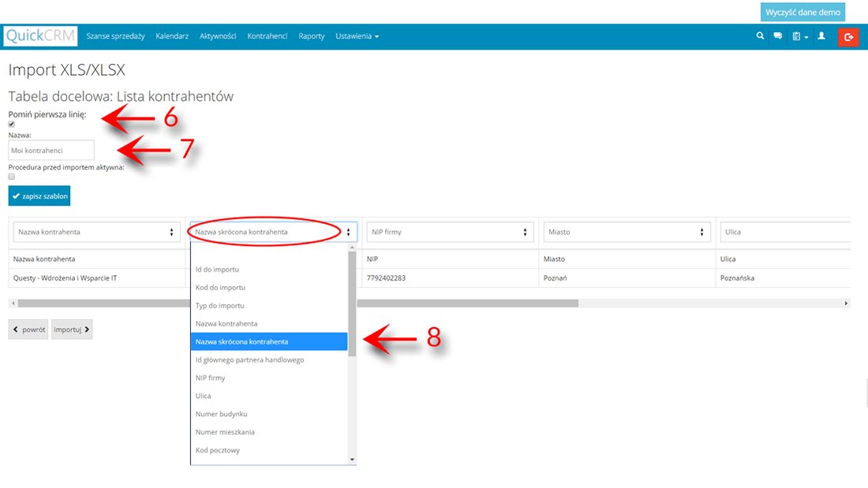Expand the Ustawienia menu
Image resolution: width=868 pixels, height=488 pixels.
357,35
